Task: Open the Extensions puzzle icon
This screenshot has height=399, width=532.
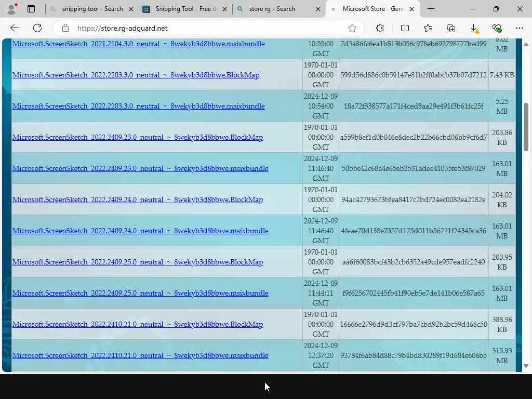Action: coord(380,28)
